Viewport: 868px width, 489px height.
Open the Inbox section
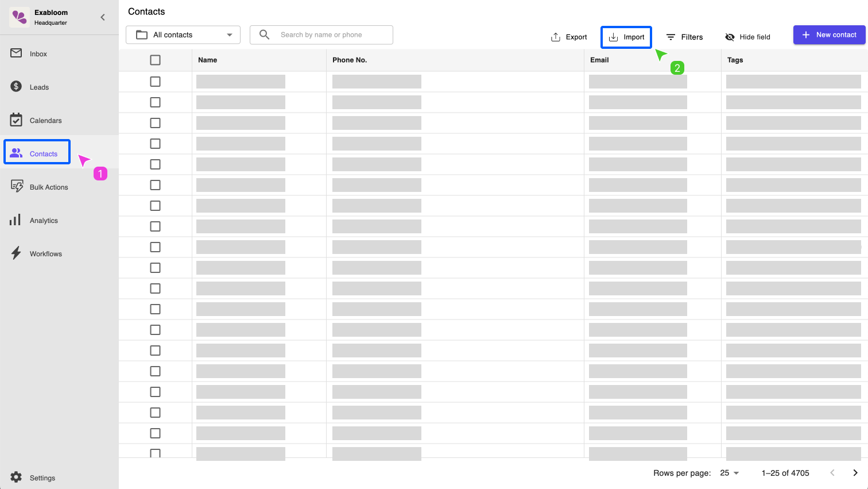tap(38, 53)
